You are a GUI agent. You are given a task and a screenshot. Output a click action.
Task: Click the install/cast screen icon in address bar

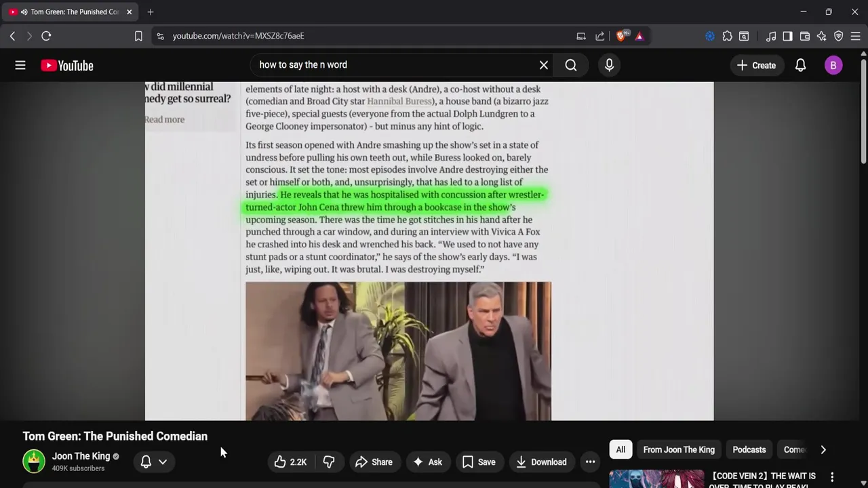[x=581, y=36]
